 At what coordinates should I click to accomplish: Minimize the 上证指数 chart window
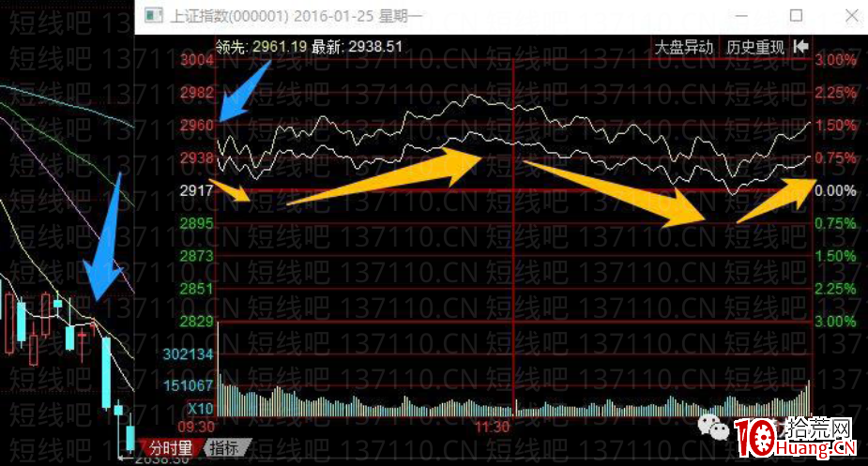pyautogui.click(x=741, y=16)
